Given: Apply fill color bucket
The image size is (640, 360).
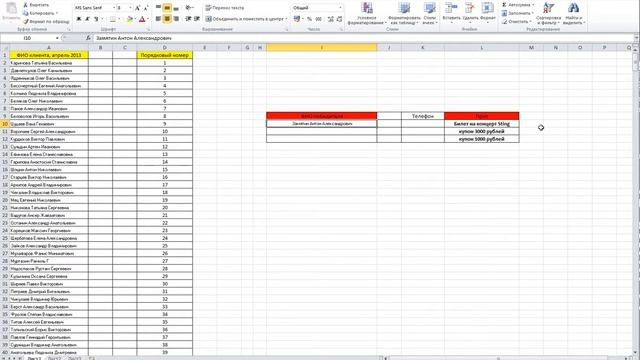Looking at the screenshot, I should click(129, 19).
